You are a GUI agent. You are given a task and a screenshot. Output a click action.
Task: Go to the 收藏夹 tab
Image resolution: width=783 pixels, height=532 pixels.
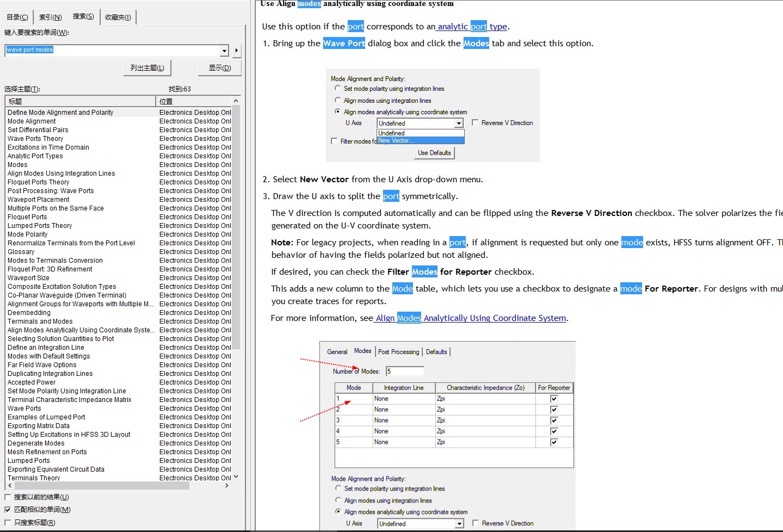click(118, 17)
